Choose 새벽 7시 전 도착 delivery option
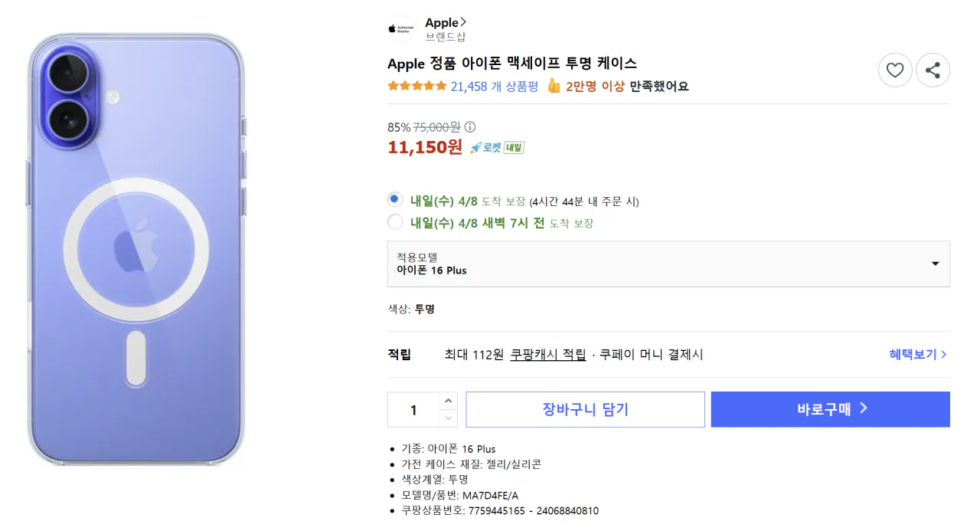Viewport: 980px width, 531px height. tap(395, 222)
